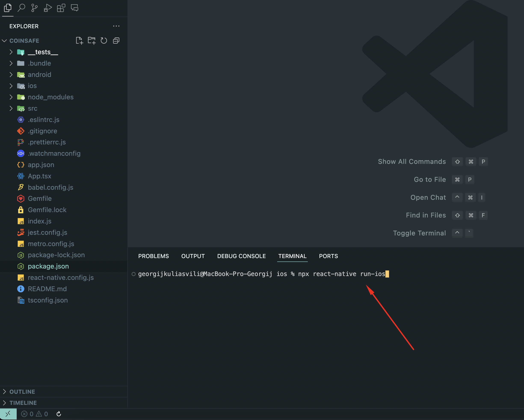Open the Extensions view icon

pos(61,8)
